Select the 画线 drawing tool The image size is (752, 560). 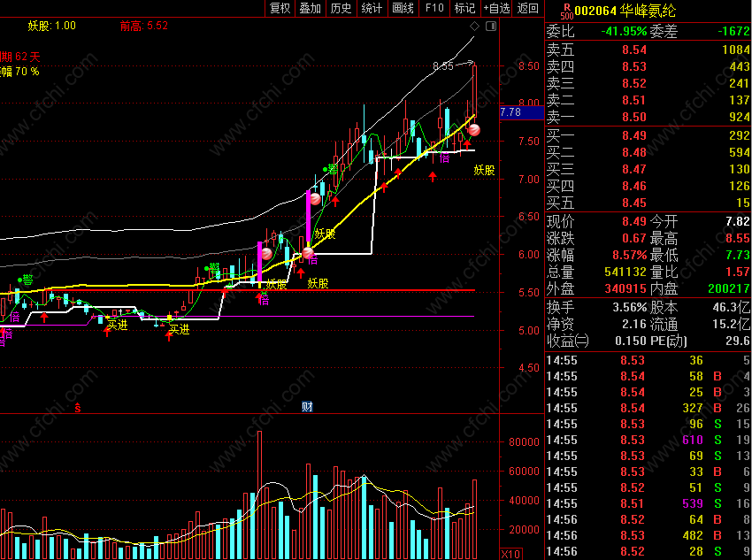tap(403, 8)
